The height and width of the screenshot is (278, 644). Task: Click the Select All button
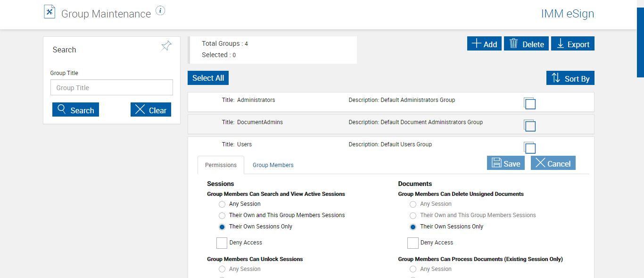tap(208, 78)
